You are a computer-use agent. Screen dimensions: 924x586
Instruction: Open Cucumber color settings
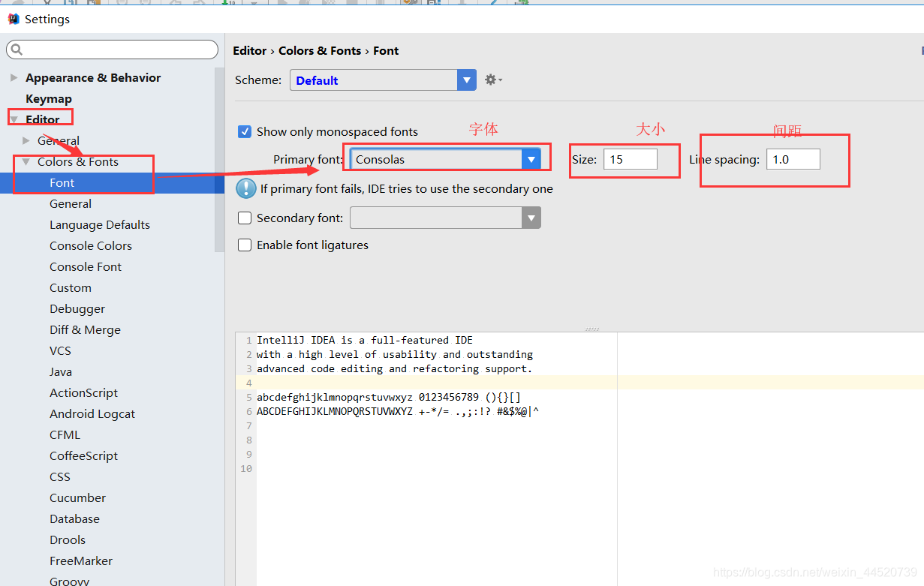coord(77,497)
